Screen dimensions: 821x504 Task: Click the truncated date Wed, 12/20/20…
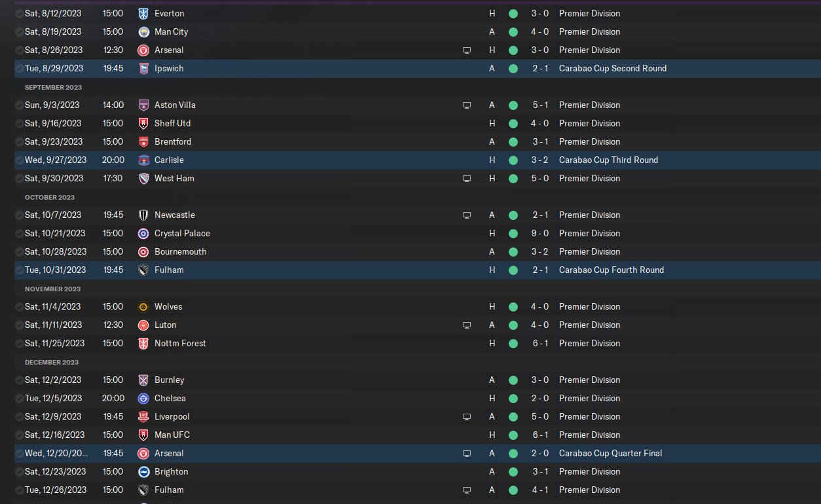click(x=56, y=453)
